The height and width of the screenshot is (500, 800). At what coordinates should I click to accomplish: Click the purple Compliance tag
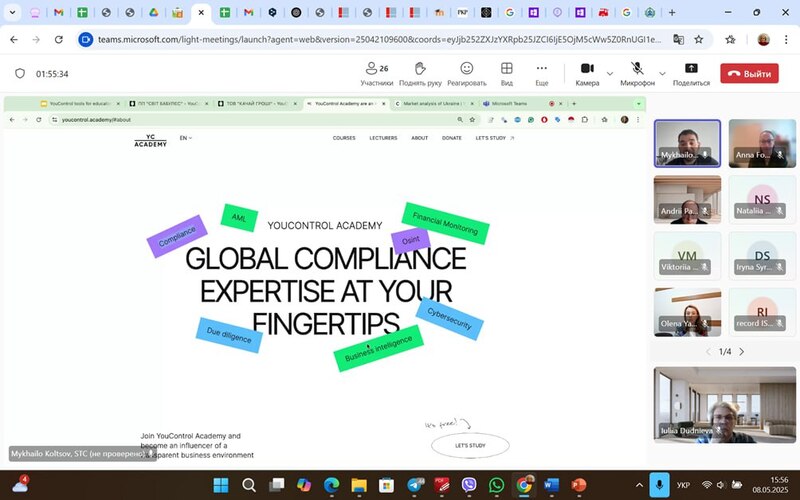[x=177, y=236]
